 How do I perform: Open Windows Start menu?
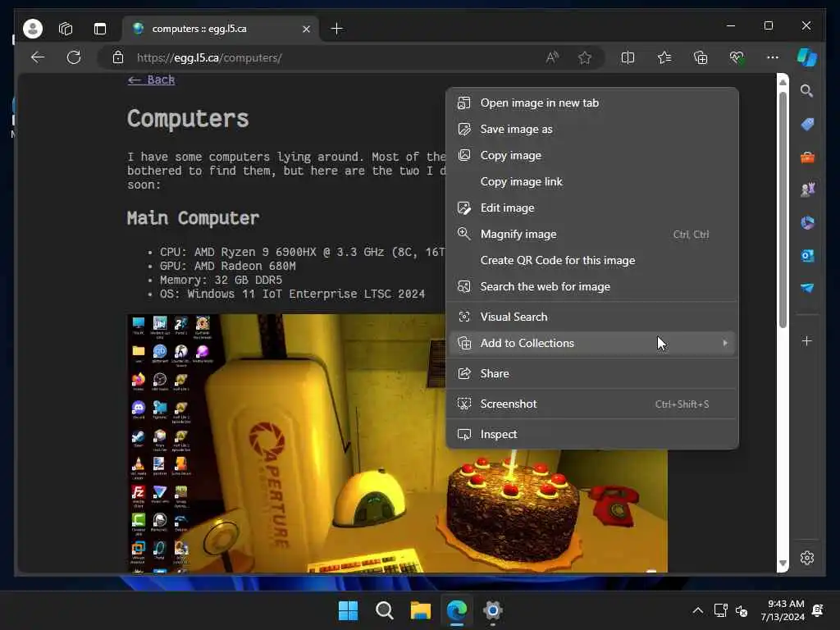tap(348, 610)
